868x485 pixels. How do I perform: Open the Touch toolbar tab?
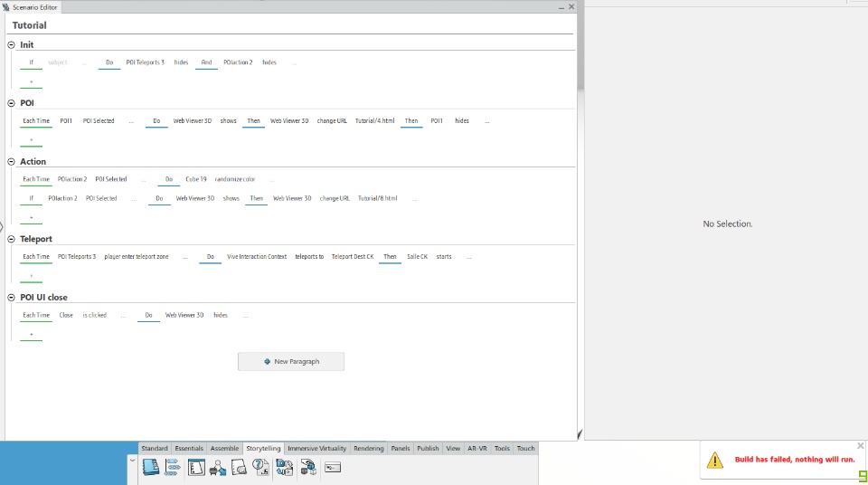526,449
